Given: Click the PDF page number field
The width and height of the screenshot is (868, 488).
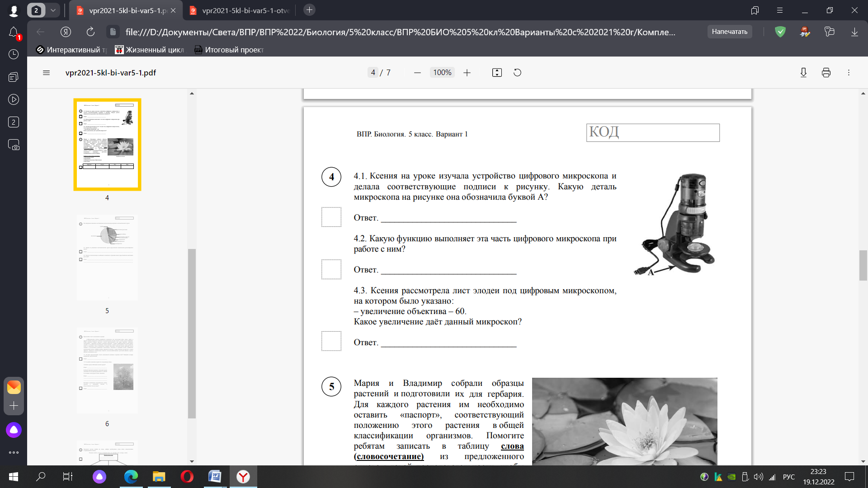Looking at the screenshot, I should [373, 73].
